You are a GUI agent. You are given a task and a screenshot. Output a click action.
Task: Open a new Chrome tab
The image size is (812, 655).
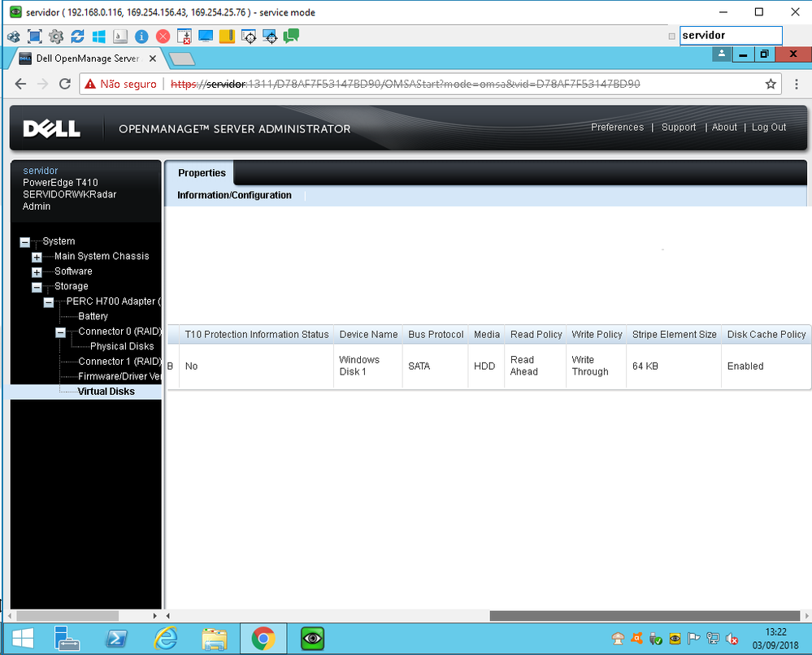pyautogui.click(x=182, y=59)
